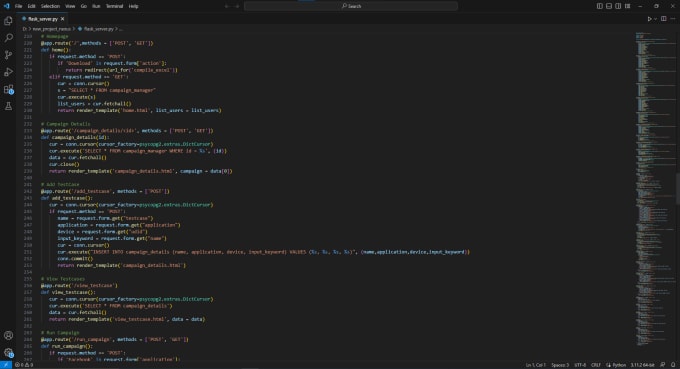Click the 'conn.commit()' line

click(x=75, y=259)
